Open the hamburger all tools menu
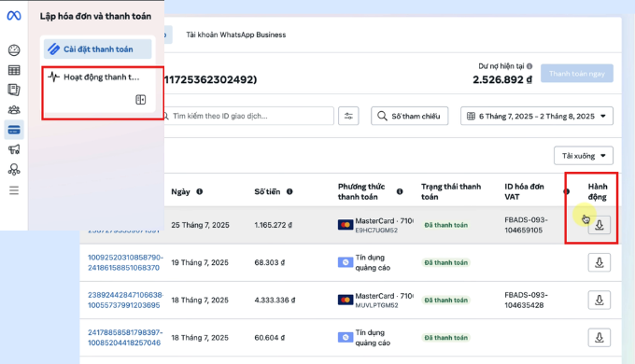This screenshot has height=364, width=635. (x=14, y=190)
